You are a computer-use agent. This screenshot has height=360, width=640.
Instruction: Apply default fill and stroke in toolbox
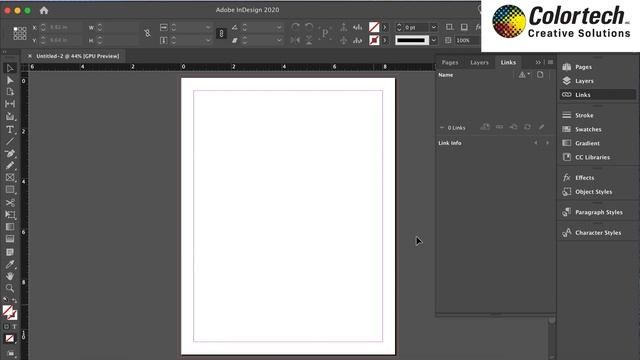pyautogui.click(x=5, y=300)
